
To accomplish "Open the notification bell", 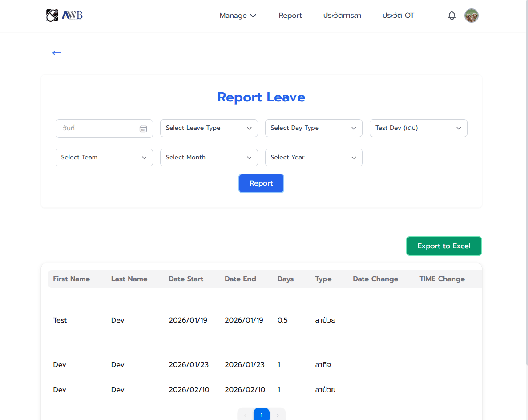I will (x=452, y=16).
